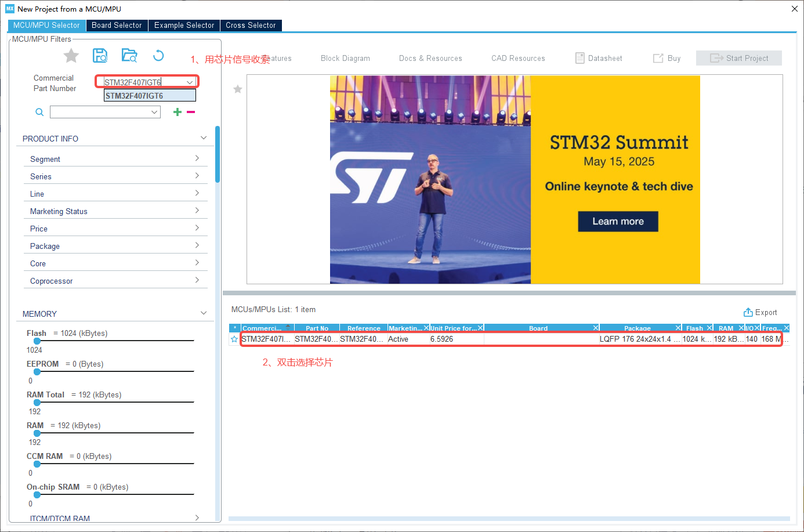The height and width of the screenshot is (532, 804).
Task: Open the Commercial Part Number dropdown
Action: tap(190, 82)
